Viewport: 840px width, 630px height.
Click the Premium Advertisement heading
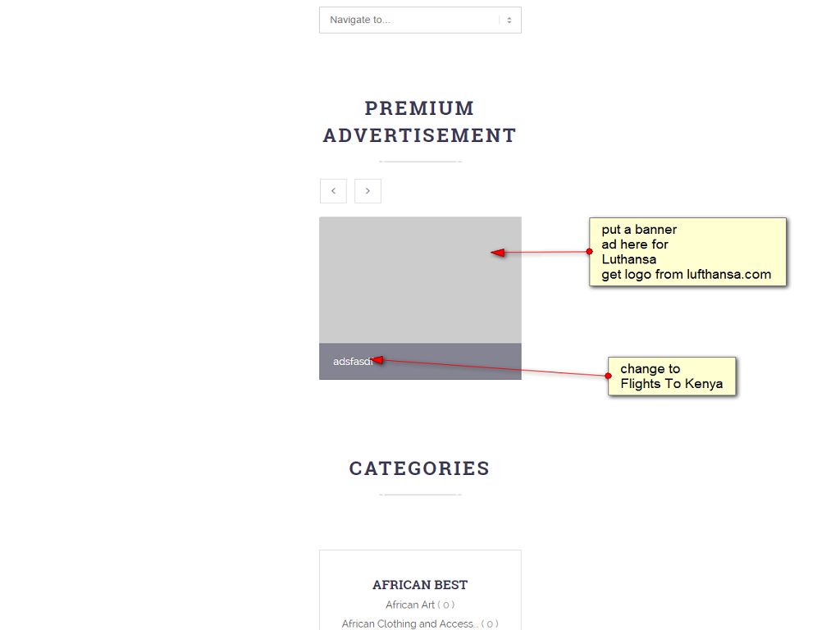[420, 121]
